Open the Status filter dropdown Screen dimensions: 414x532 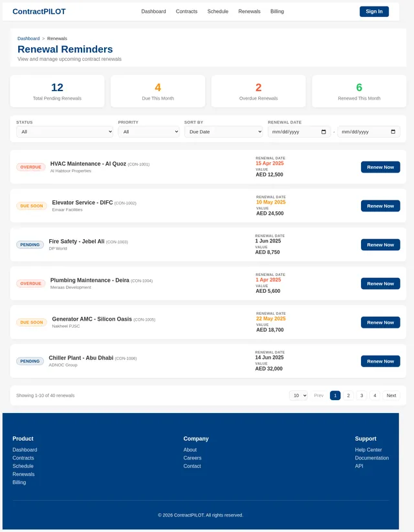tap(65, 132)
